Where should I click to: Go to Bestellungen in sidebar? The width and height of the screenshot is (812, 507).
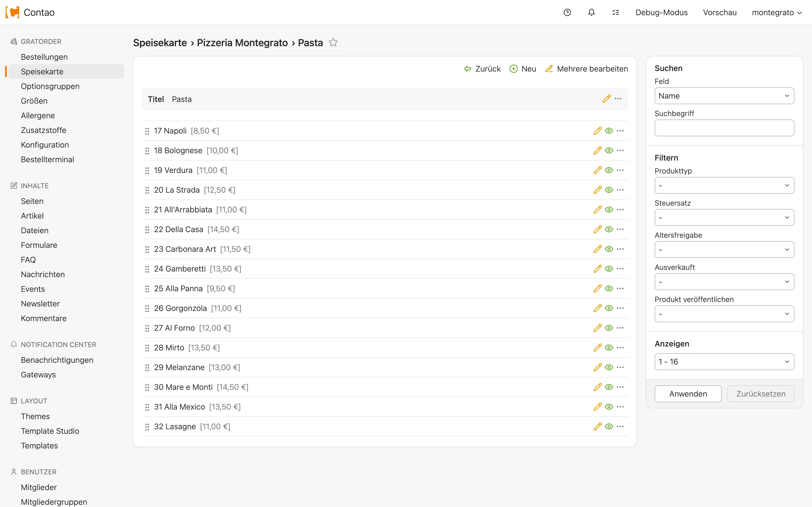tap(44, 57)
